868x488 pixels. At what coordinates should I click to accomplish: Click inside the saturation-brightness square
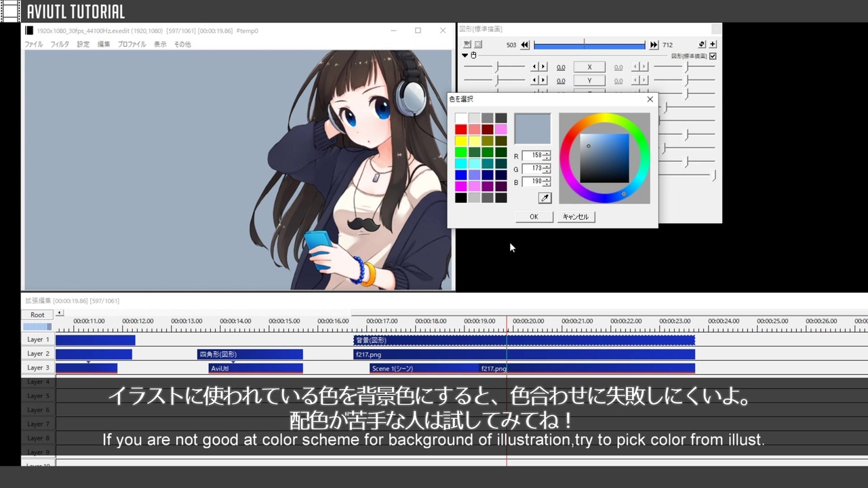(x=604, y=159)
